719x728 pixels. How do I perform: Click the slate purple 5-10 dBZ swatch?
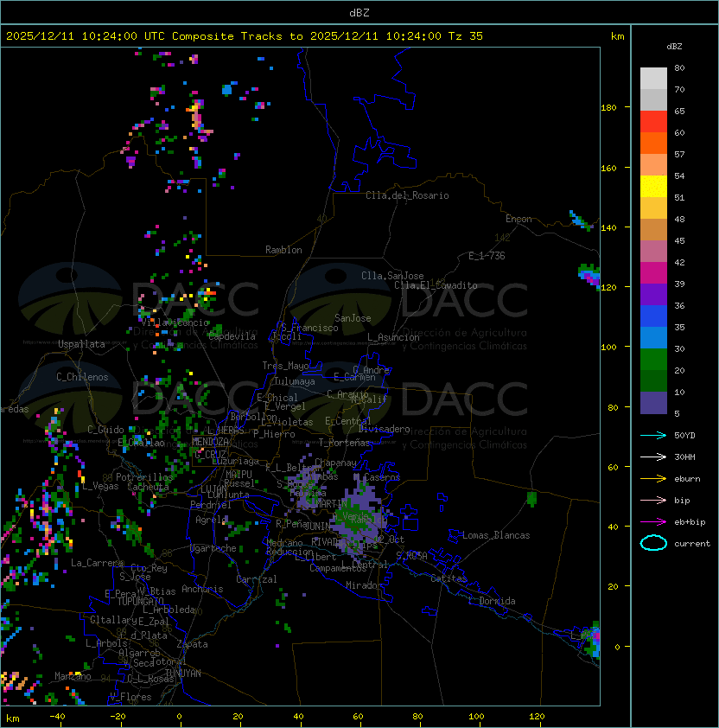pyautogui.click(x=653, y=403)
